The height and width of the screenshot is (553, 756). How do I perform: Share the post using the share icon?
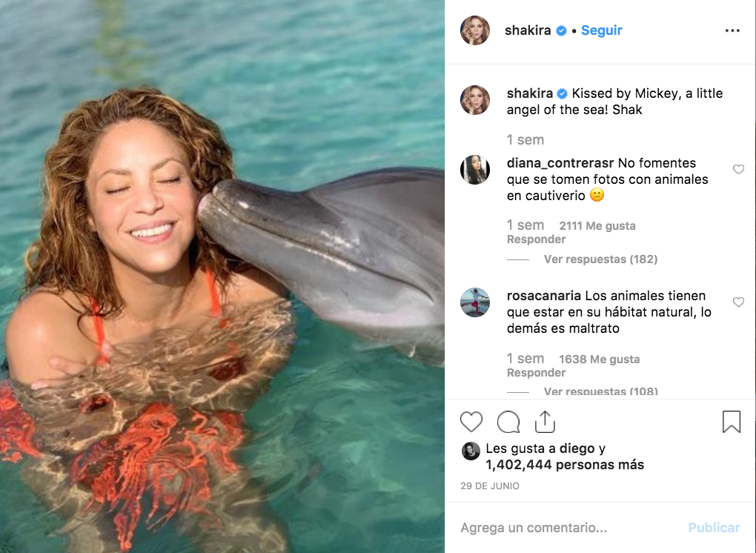(545, 421)
